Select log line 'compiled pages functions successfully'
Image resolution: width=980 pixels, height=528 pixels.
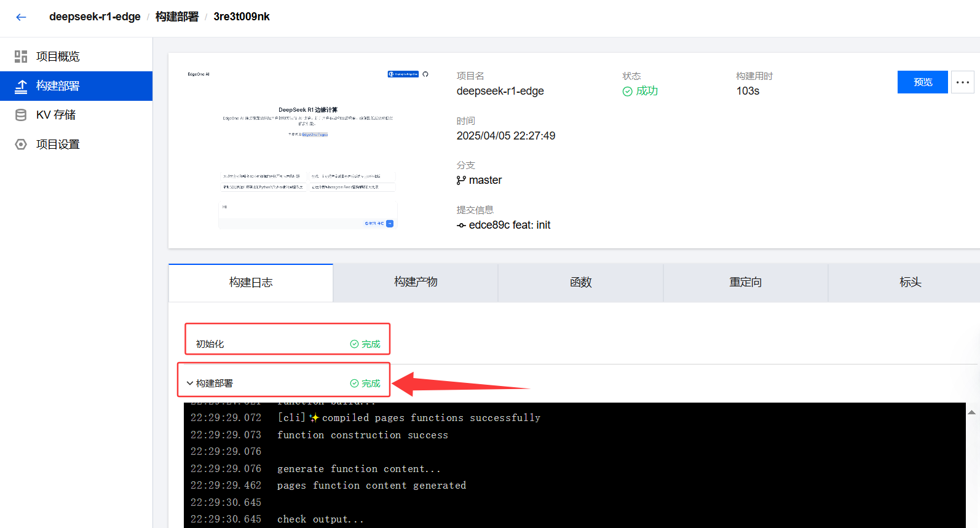[431, 418]
